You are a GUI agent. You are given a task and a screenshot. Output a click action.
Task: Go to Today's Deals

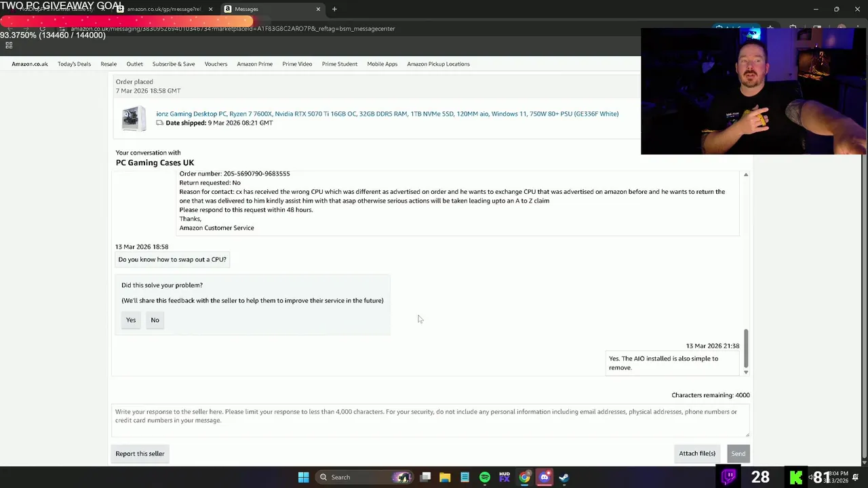click(74, 64)
